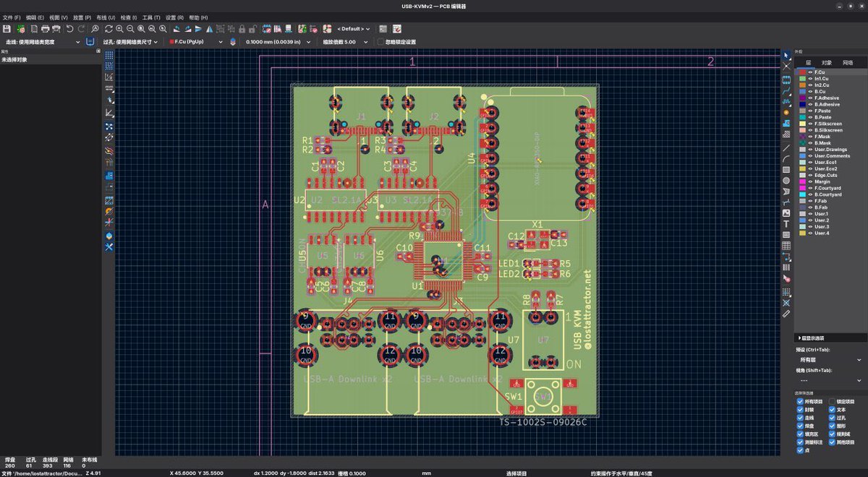Toggle visibility eye of F.Cu layer
Screen dimensions: 868x477
click(x=809, y=72)
